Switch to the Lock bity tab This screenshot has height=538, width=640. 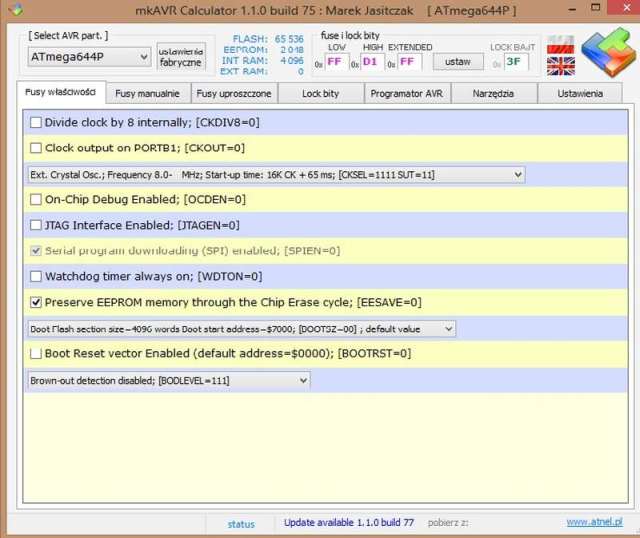pos(319,93)
